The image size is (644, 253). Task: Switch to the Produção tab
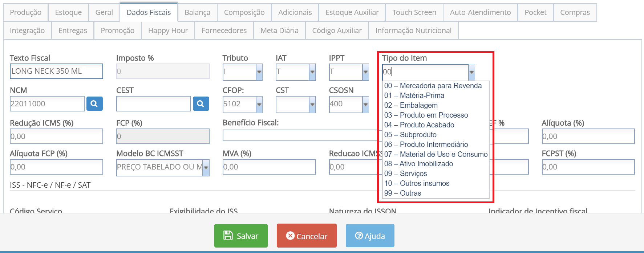click(25, 12)
